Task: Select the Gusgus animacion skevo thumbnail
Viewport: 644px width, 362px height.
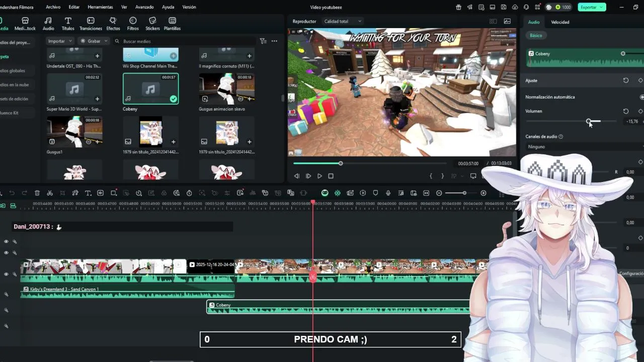Action: [x=226, y=89]
